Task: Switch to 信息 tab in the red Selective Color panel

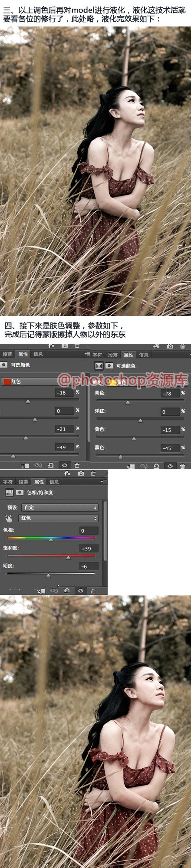Action: coord(38,354)
